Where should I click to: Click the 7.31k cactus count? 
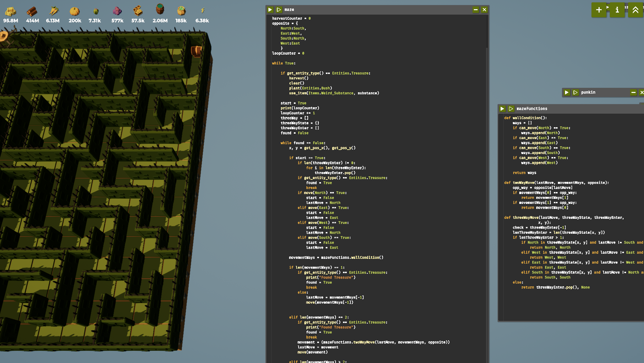[95, 21]
